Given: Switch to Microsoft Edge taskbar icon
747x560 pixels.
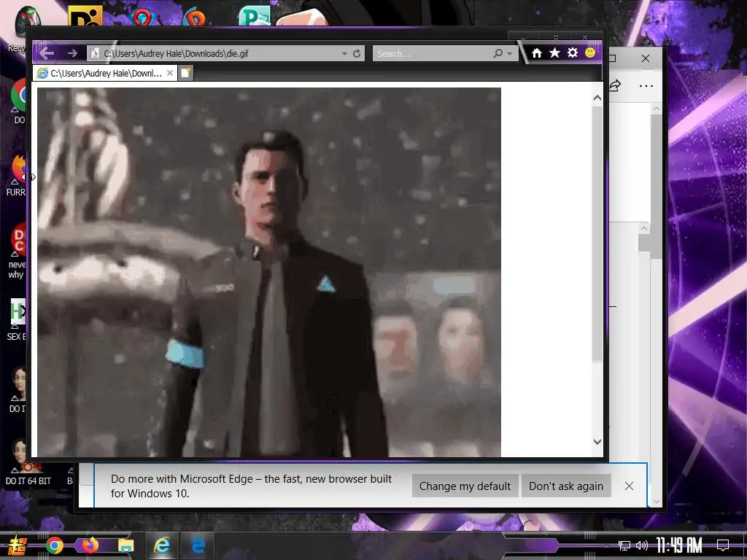Looking at the screenshot, I should (x=198, y=545).
